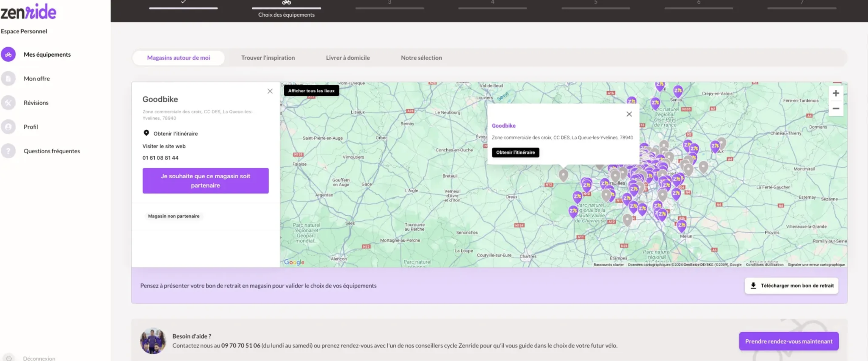Click Magasin non partenaire label
Viewport: 868px width, 361px height.
pyautogui.click(x=174, y=216)
